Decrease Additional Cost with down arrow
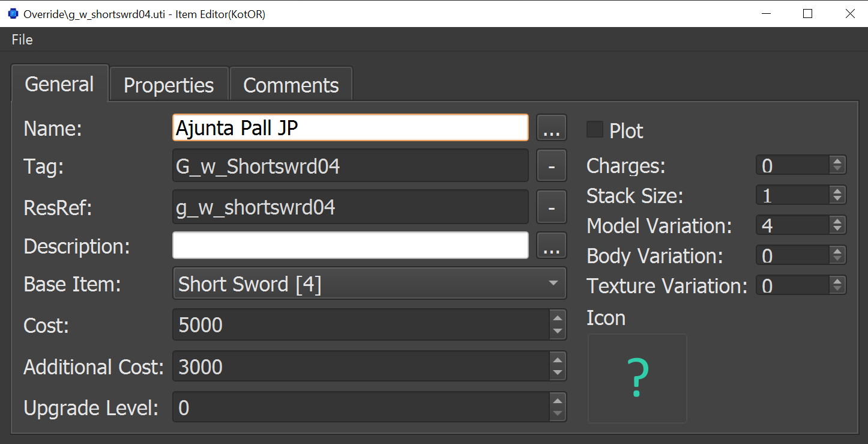 [x=558, y=373]
